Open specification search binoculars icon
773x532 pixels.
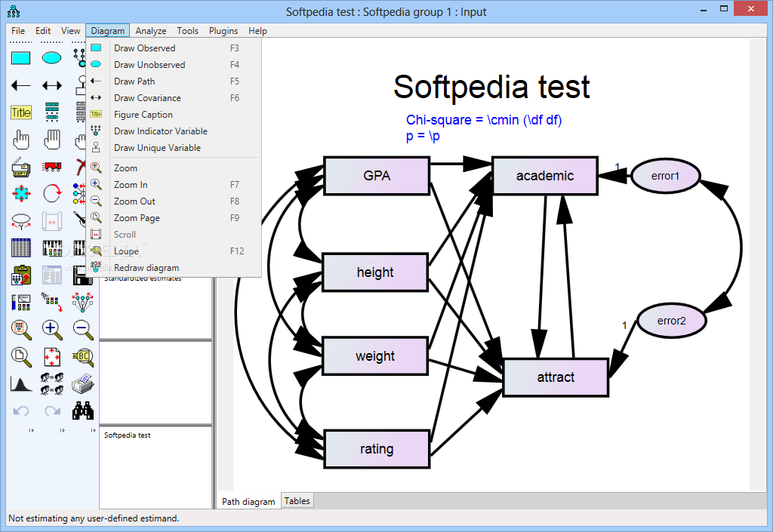82,411
